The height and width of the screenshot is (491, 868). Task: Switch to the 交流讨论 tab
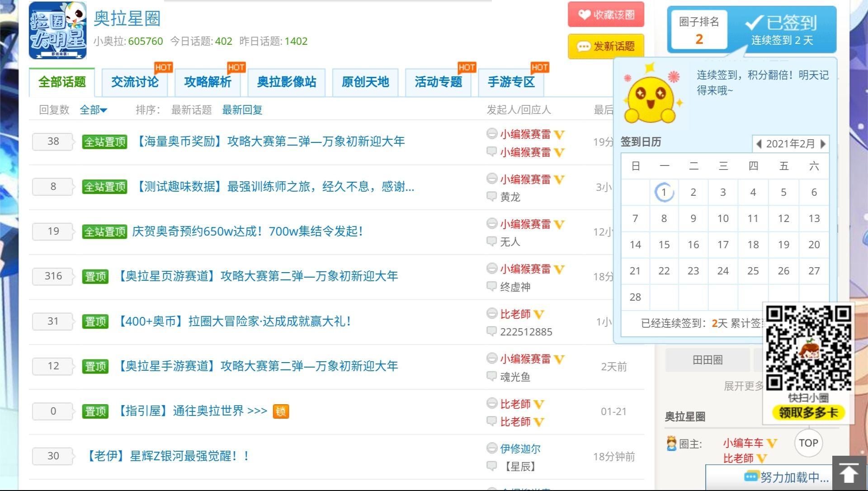point(135,82)
